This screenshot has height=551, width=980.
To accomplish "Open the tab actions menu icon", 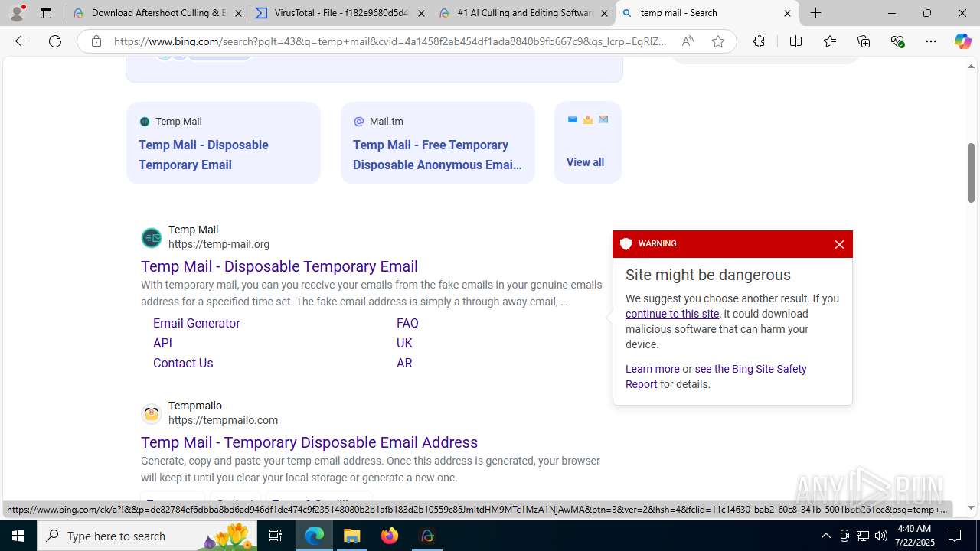I will pos(46,13).
